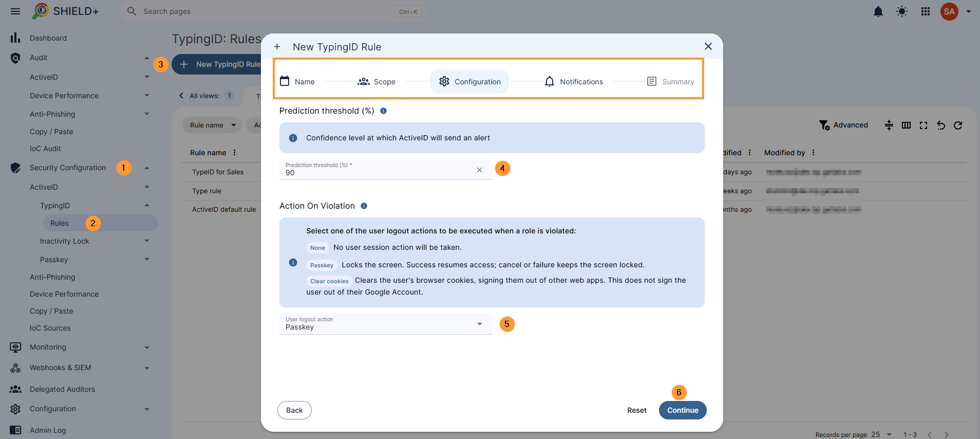The width and height of the screenshot is (980, 439).
Task: Expand the Configuration sidebar section
Action: pos(147,409)
